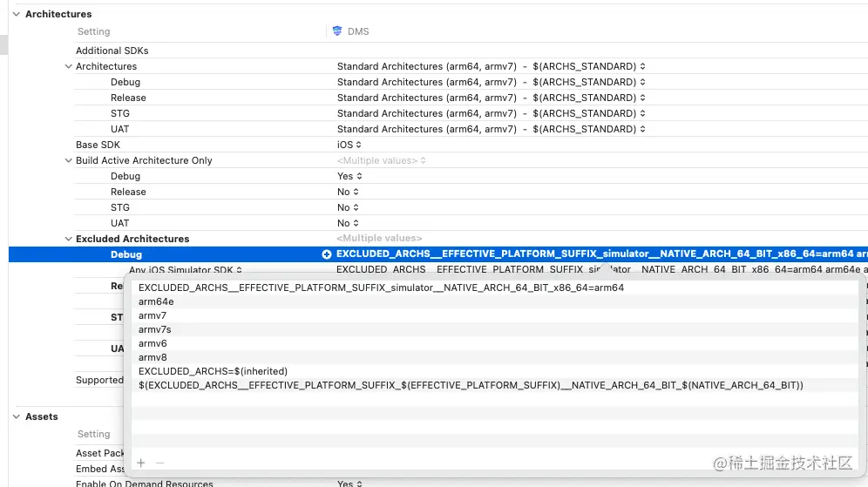Change Debug Build Active Architecture Yes value
868x487 pixels.
pos(349,176)
